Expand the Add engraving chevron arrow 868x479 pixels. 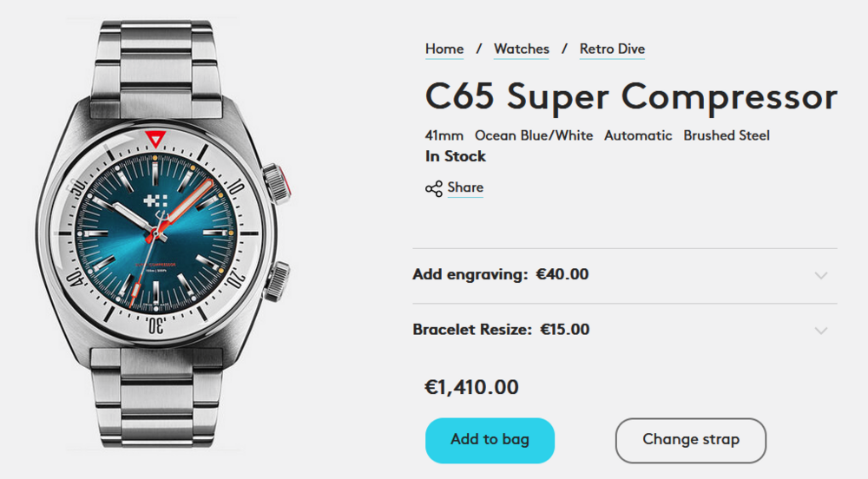pyautogui.click(x=821, y=275)
